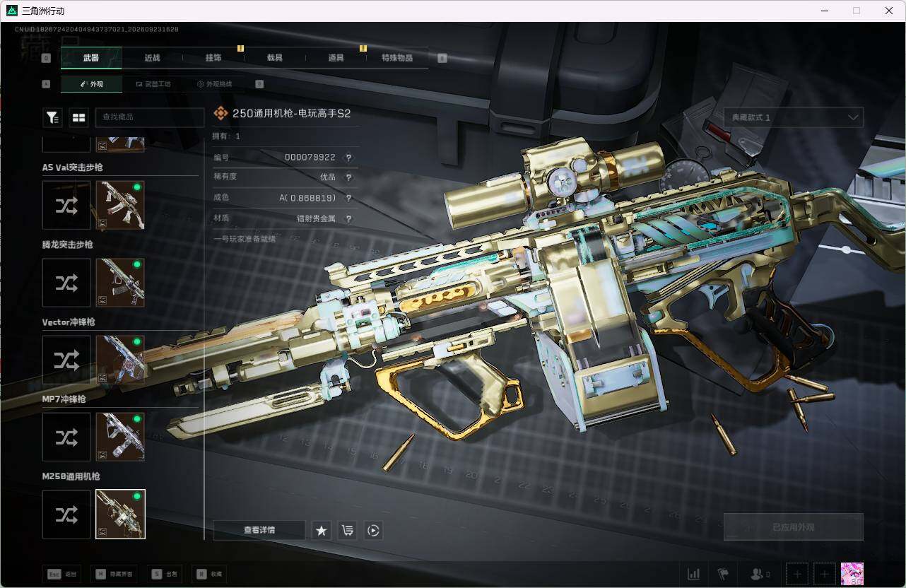Viewport: 906px width, 588px height.
Task: Click the star favorite icon
Action: click(x=322, y=530)
